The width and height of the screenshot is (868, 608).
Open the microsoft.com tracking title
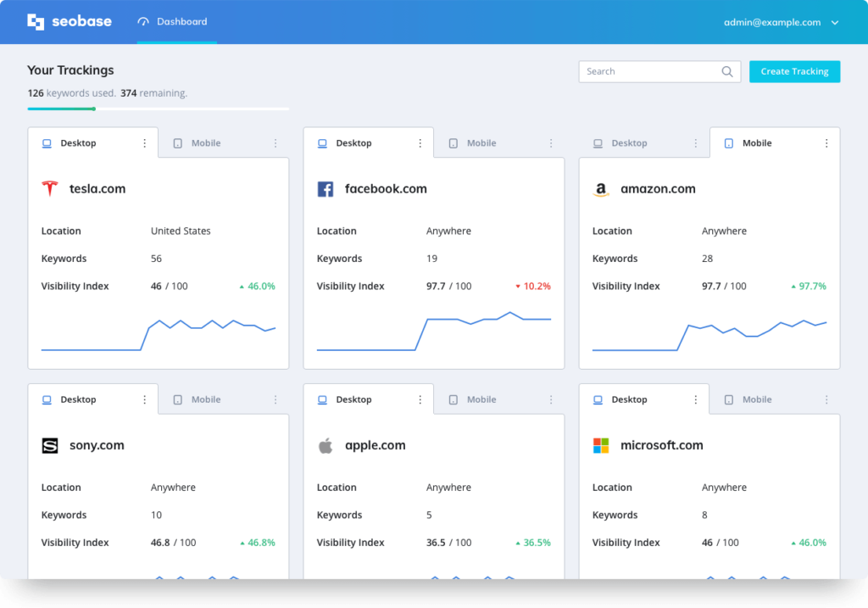click(661, 445)
